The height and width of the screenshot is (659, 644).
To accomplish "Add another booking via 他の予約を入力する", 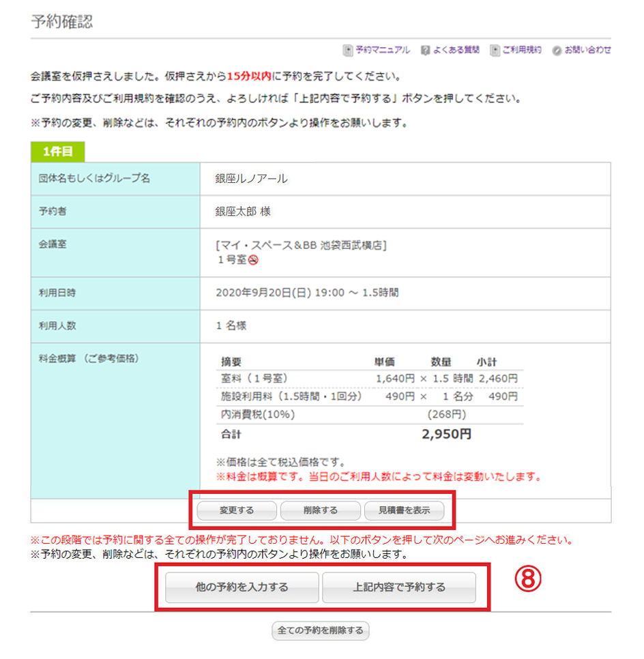I will (242, 587).
